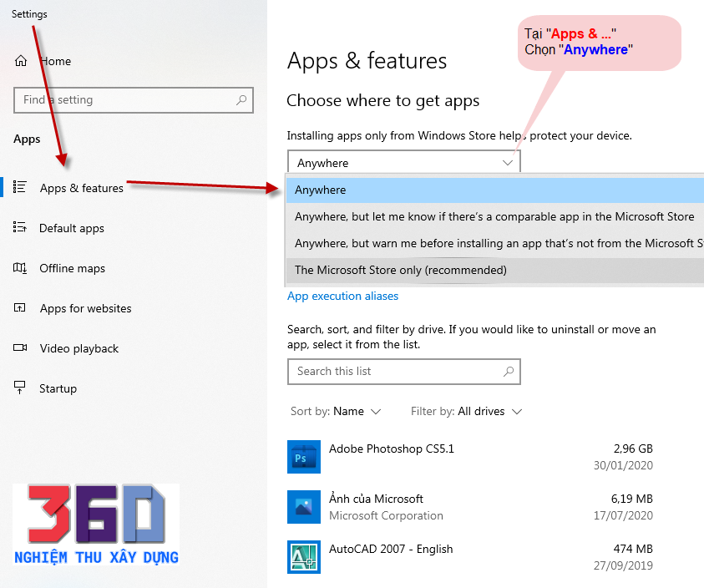Open Sort by: Name dropdown

336,412
